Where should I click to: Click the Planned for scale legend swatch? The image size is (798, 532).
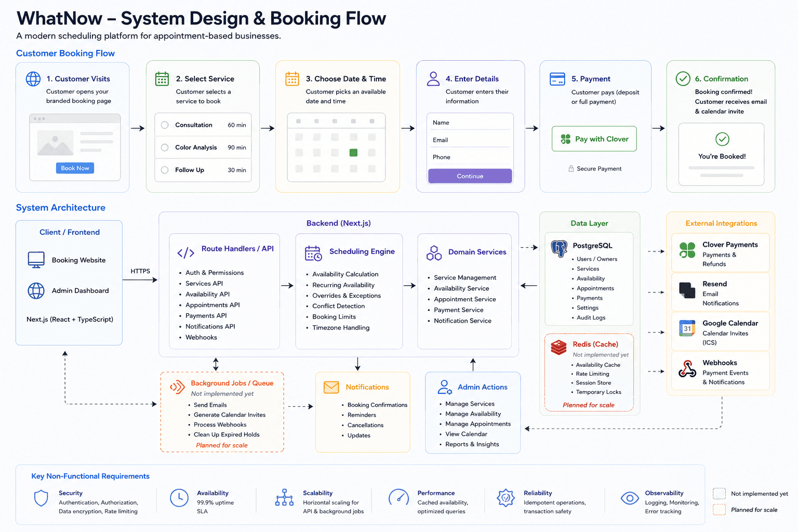coord(720,510)
